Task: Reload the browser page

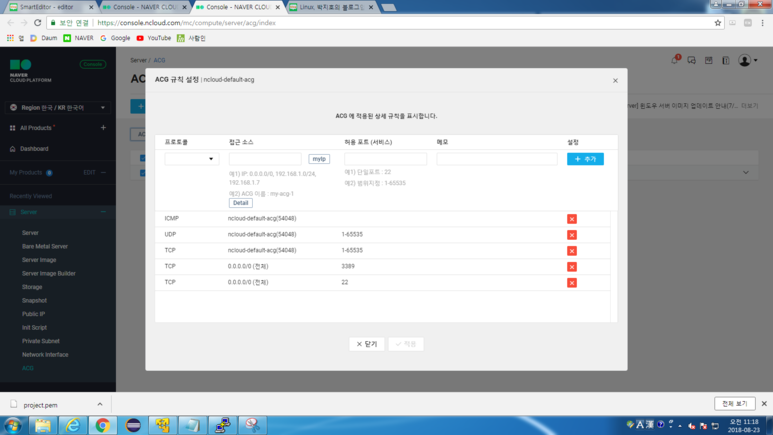Action: click(37, 23)
